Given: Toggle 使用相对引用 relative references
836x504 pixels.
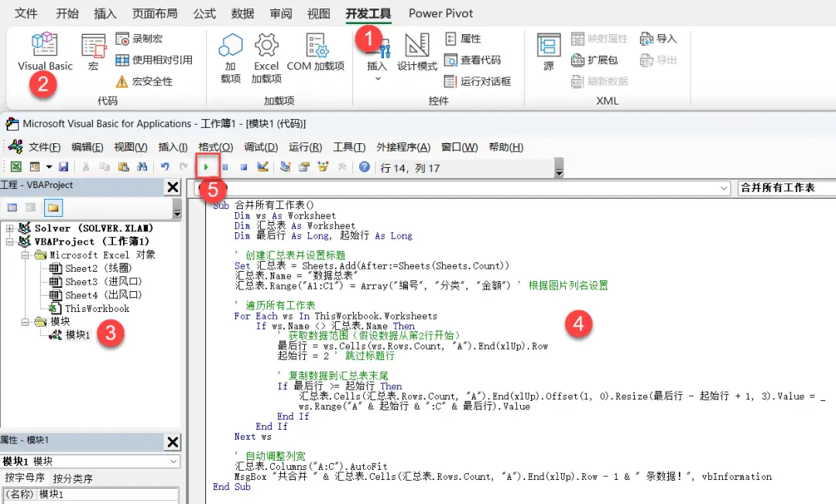Looking at the screenshot, I should click(154, 60).
